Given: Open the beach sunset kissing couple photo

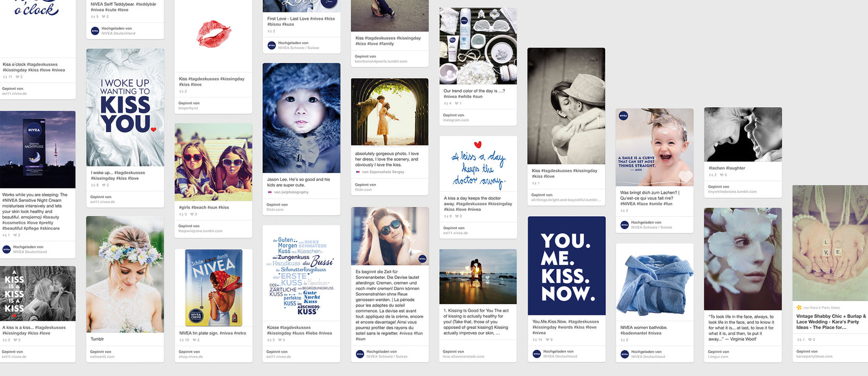Looking at the screenshot, I should point(478,276).
